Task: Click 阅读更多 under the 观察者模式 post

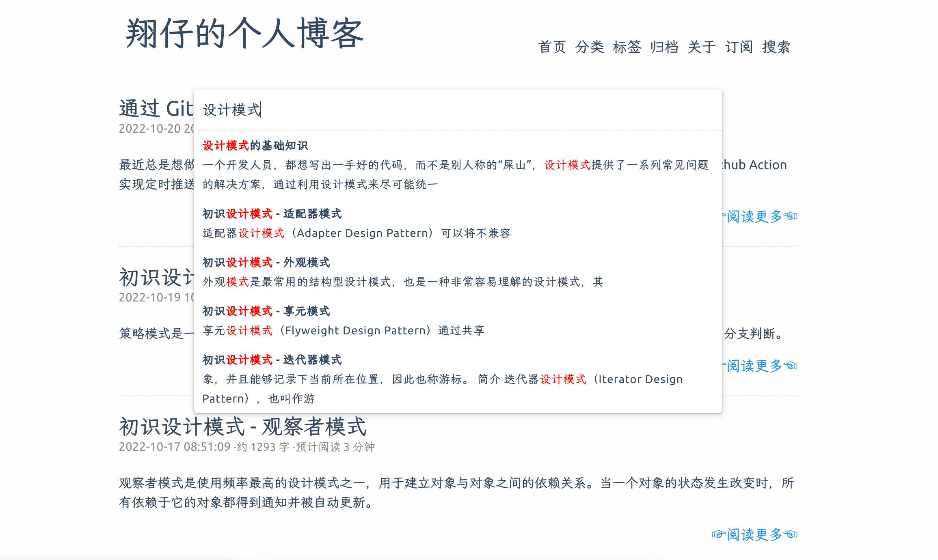Action: [x=754, y=534]
